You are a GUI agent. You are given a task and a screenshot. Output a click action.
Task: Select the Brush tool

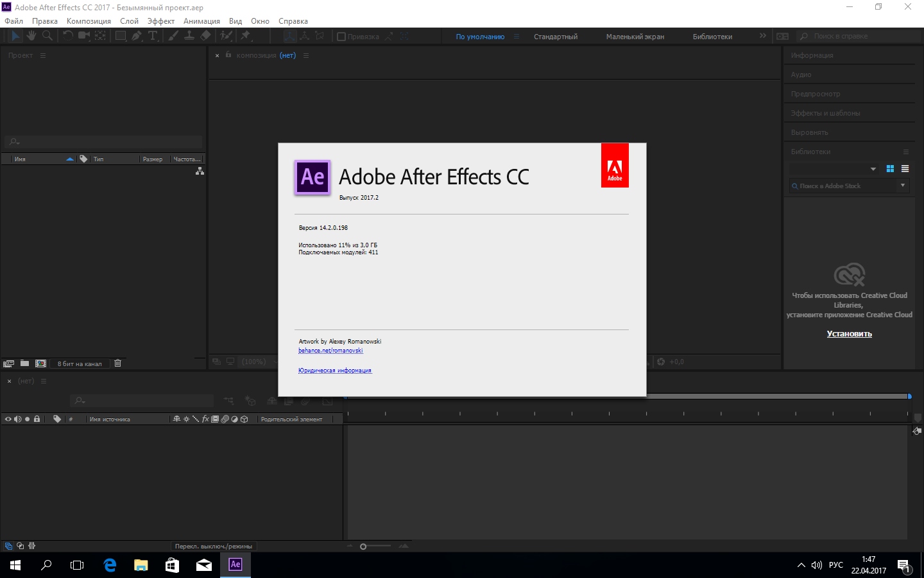point(173,36)
